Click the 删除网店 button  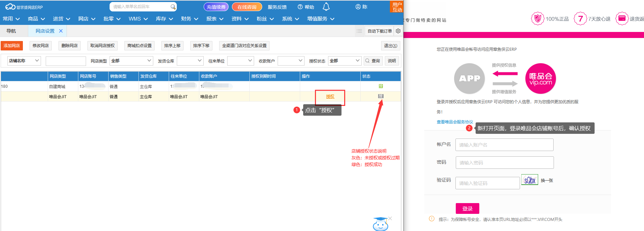[x=70, y=46]
